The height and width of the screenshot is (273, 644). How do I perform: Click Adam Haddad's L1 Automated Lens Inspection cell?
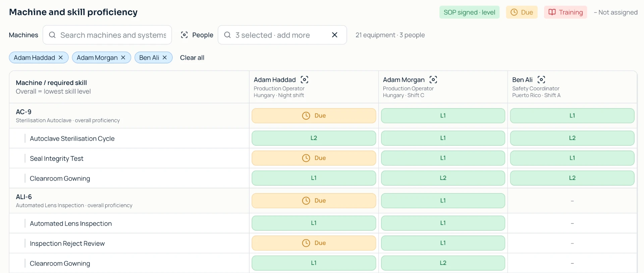(x=314, y=223)
